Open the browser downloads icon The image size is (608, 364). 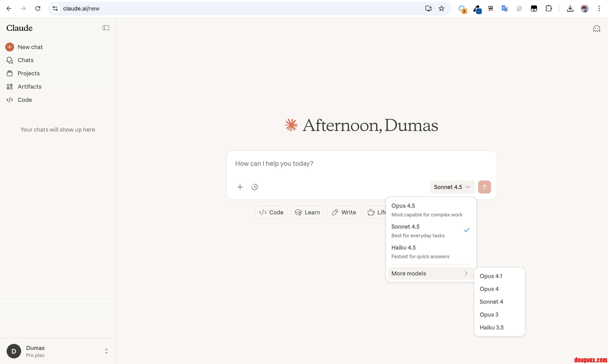(570, 9)
